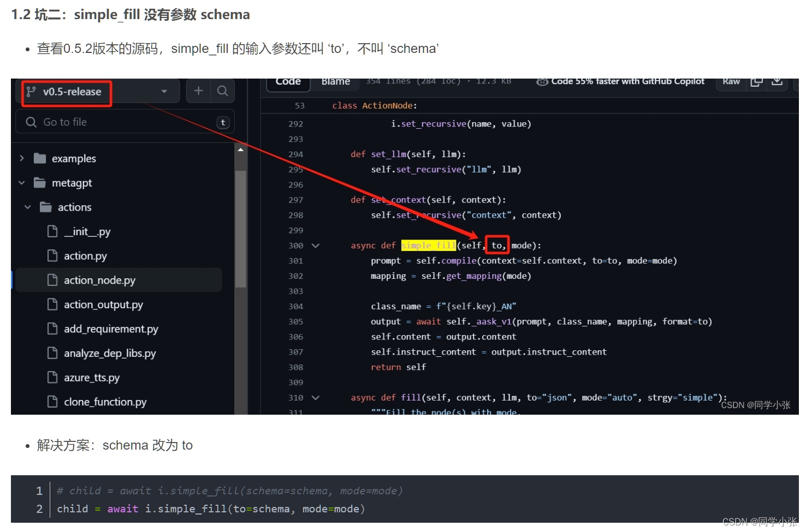Click commented line 1 of solution code
806x532 pixels.
coord(229,491)
